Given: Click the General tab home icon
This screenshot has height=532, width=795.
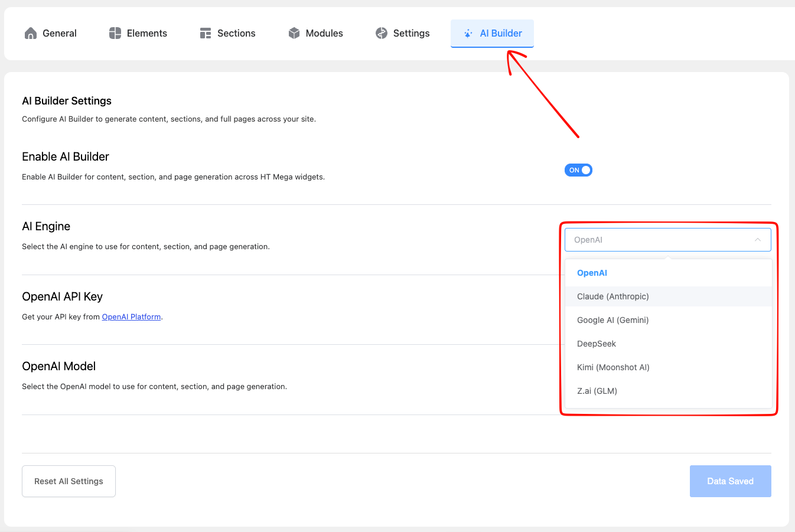Looking at the screenshot, I should (31, 33).
